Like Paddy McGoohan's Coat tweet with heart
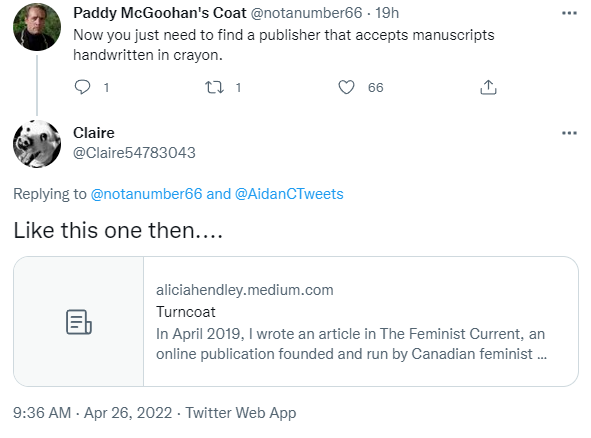591x438 pixels. coord(346,87)
